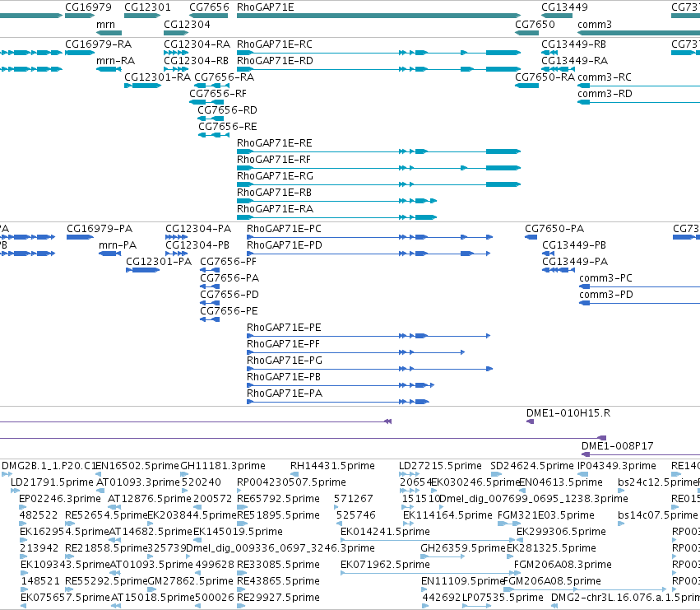Click transcript RhoGAP71E-RF
700x610 pixels.
(274, 160)
